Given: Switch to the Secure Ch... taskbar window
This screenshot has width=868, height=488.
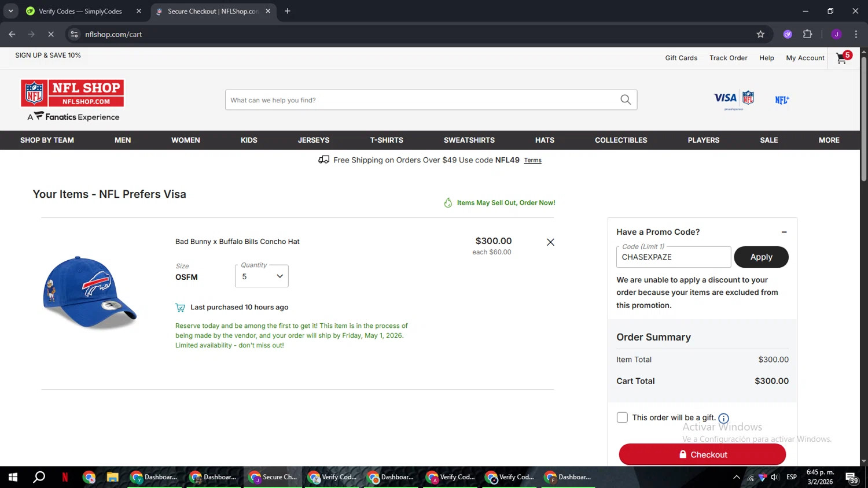Looking at the screenshot, I should (x=273, y=477).
